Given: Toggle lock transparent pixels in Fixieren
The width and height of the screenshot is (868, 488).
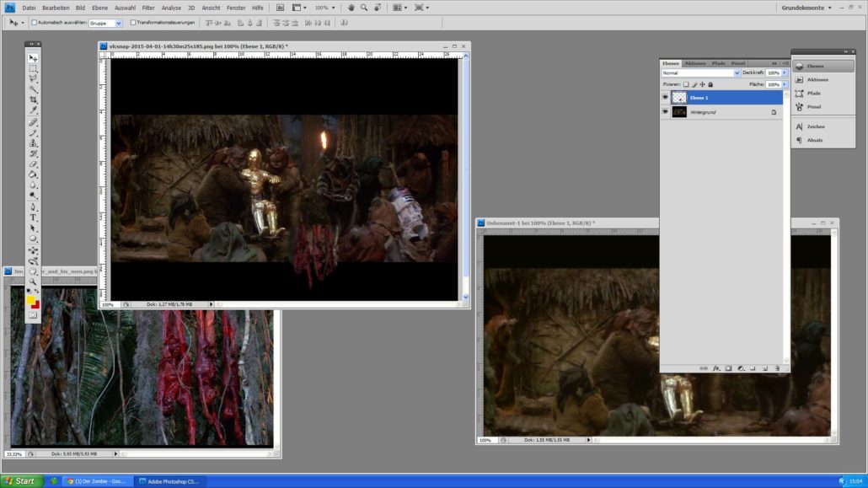Looking at the screenshot, I should (x=686, y=85).
